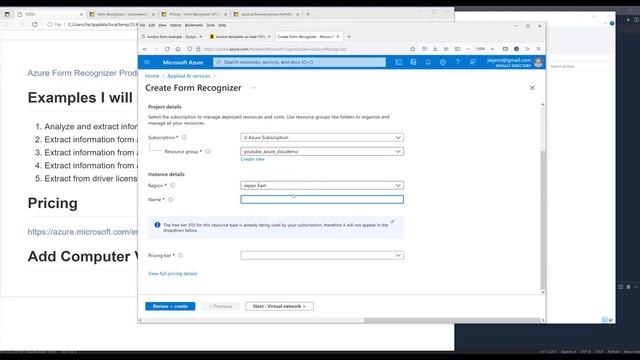Open Firefox File menu
Screen dimensions: 640x360
pos(142,25)
